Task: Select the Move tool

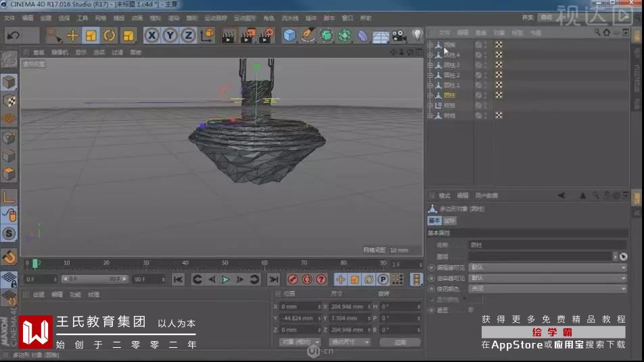Action: (x=73, y=35)
